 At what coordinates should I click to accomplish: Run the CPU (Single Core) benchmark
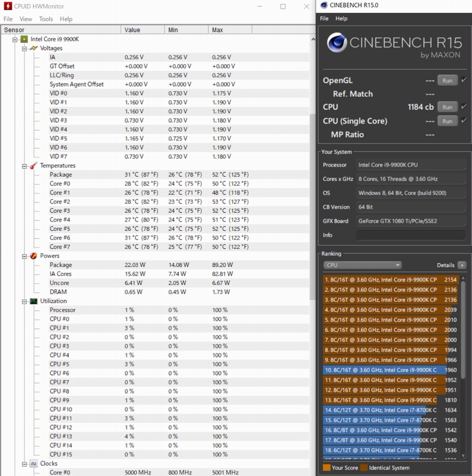(x=447, y=121)
